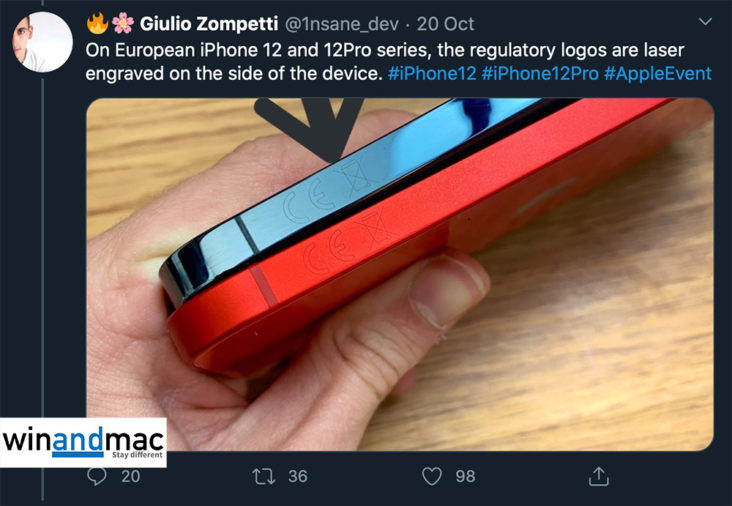Open the #iPhone12 hashtag
Image resolution: width=732 pixels, height=506 pixels.
pyautogui.click(x=432, y=74)
